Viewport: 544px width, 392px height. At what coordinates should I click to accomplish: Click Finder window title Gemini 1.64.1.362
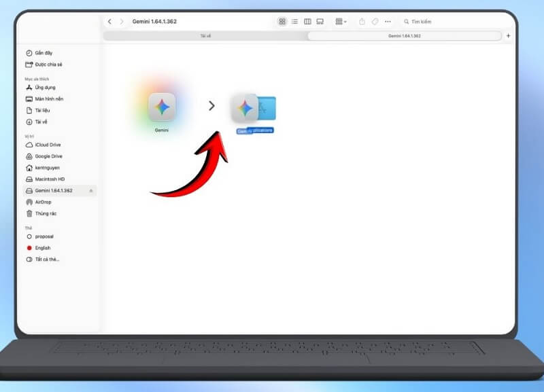pos(154,22)
